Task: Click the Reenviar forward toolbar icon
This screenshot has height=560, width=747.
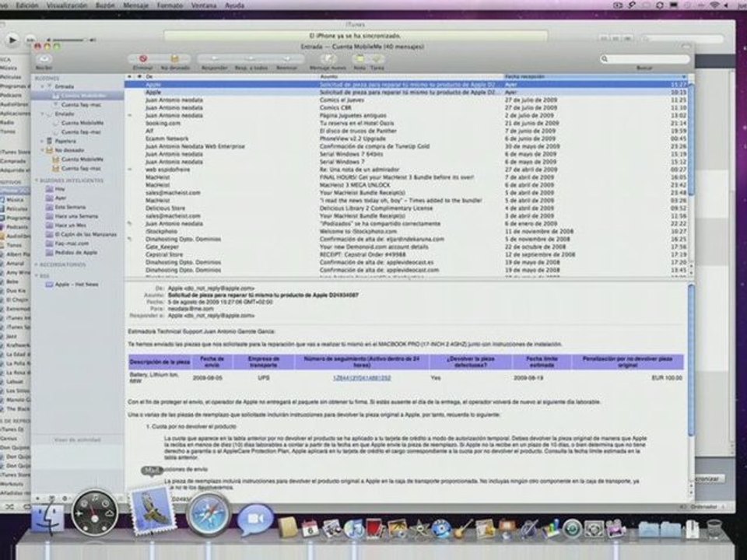Action: coord(287,58)
